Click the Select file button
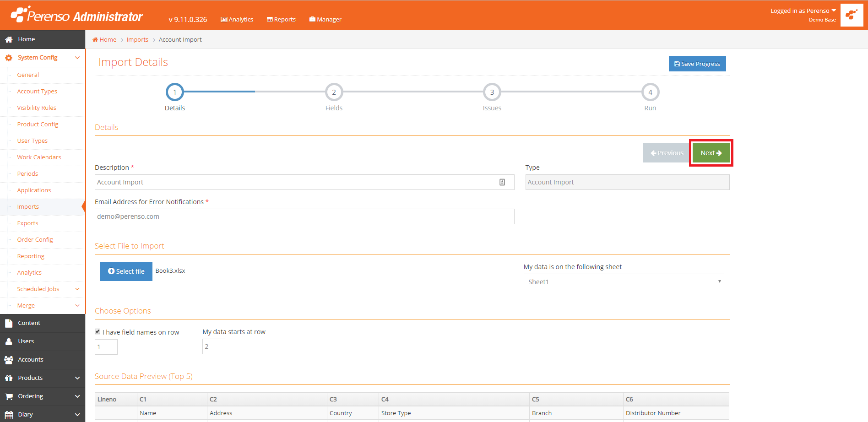Screen dimensions: 868x422 [x=126, y=271]
